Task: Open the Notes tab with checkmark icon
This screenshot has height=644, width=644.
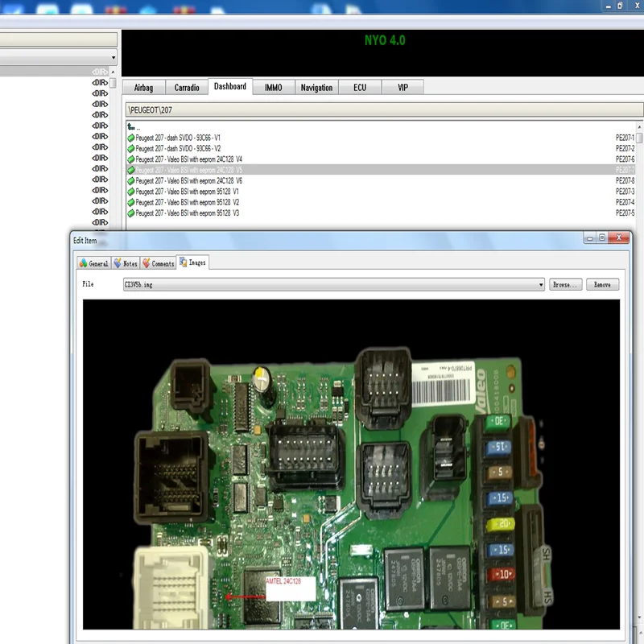Action: 126,264
